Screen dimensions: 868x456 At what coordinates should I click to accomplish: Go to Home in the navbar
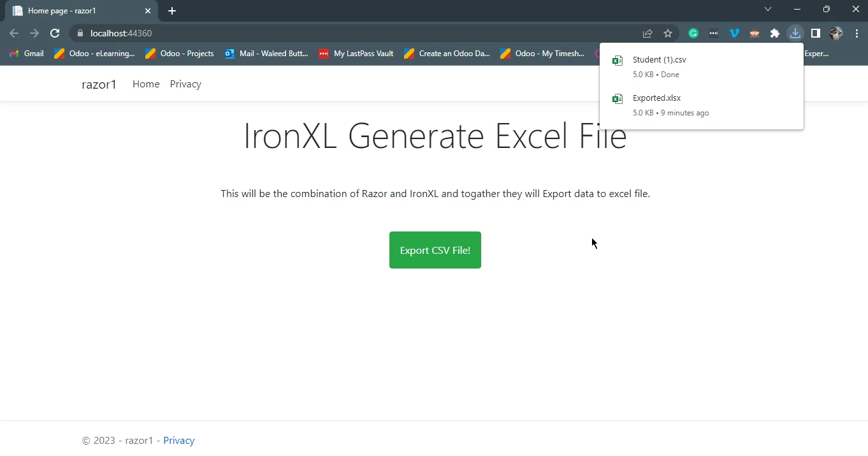point(146,84)
